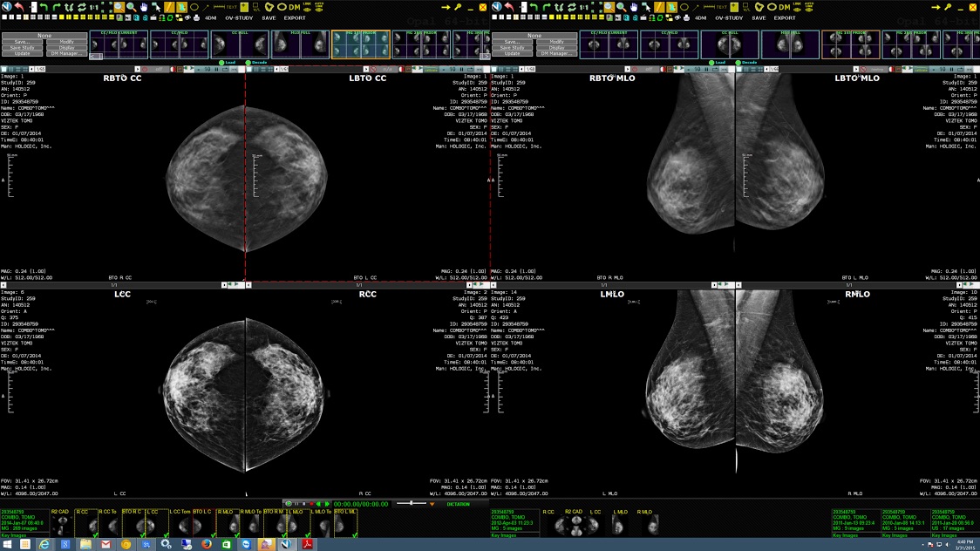Viewport: 980px width, 551px height.
Task: Click the printer icon in left toolbar
Action: pyautogui.click(x=194, y=17)
